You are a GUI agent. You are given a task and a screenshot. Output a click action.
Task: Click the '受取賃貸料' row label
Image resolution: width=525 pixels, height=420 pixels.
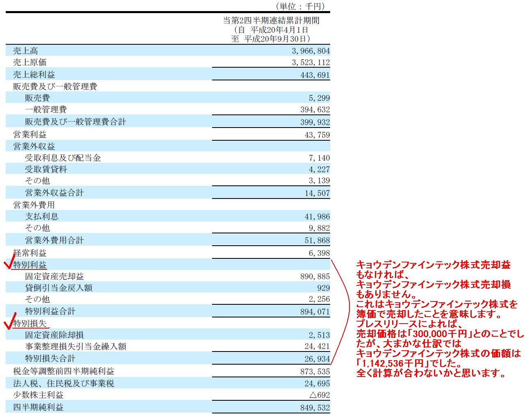pos(46,169)
